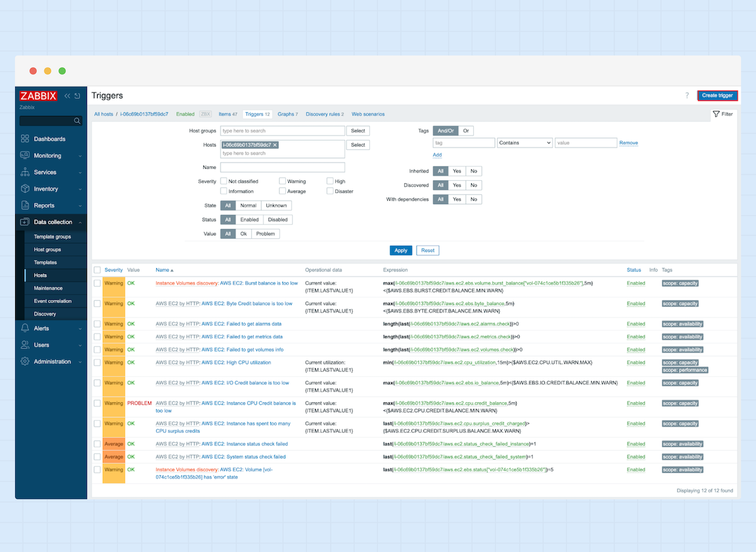Viewport: 756px width, 552px height.
Task: Tick the select-all checkbox in table header
Action: point(97,270)
